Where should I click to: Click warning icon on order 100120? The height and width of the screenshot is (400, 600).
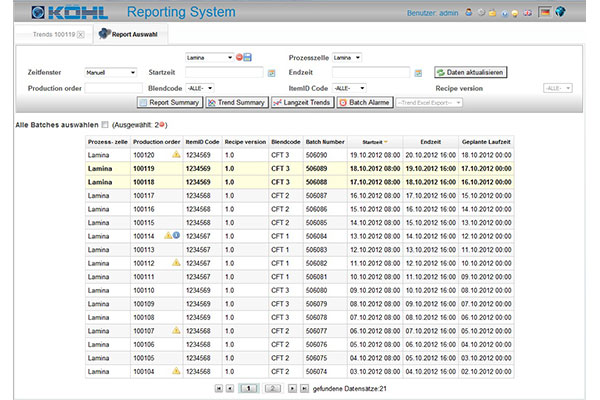point(176,156)
